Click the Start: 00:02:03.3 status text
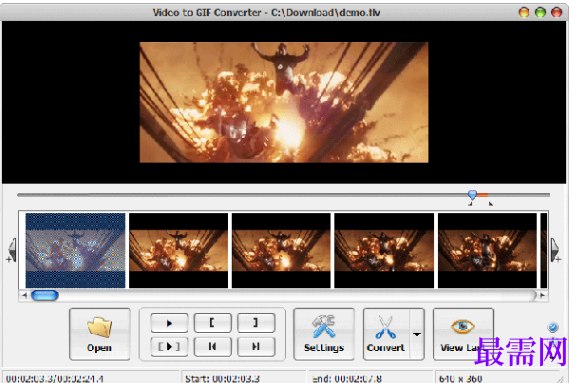The image size is (586, 383). click(x=222, y=379)
